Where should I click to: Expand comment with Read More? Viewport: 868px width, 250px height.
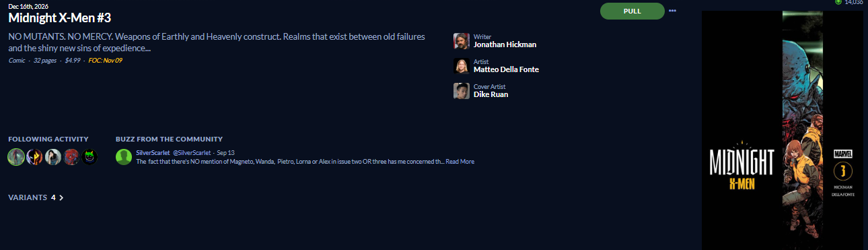(x=460, y=162)
